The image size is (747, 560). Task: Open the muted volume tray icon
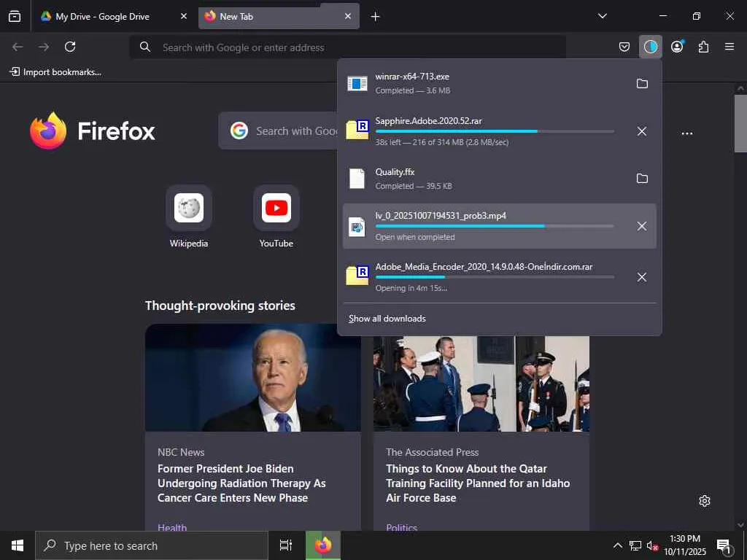(x=652, y=545)
